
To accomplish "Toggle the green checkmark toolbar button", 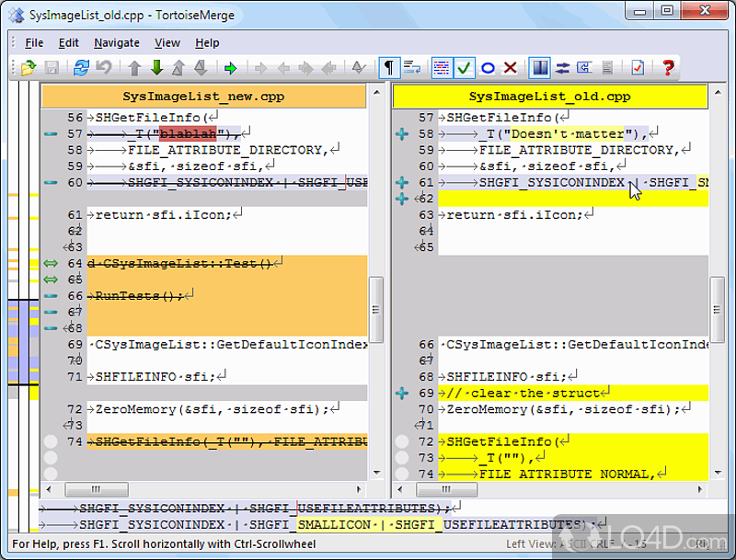I will 465,67.
